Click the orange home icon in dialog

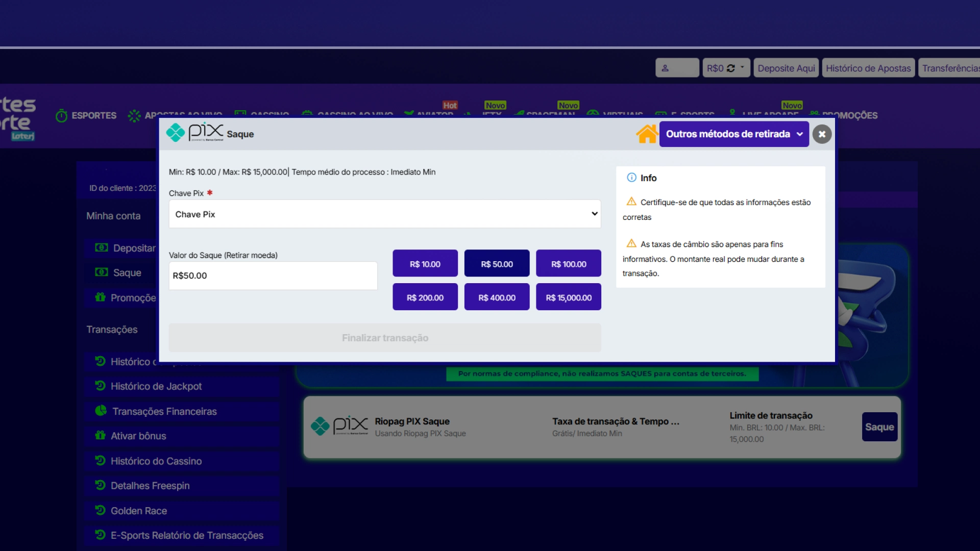click(647, 134)
